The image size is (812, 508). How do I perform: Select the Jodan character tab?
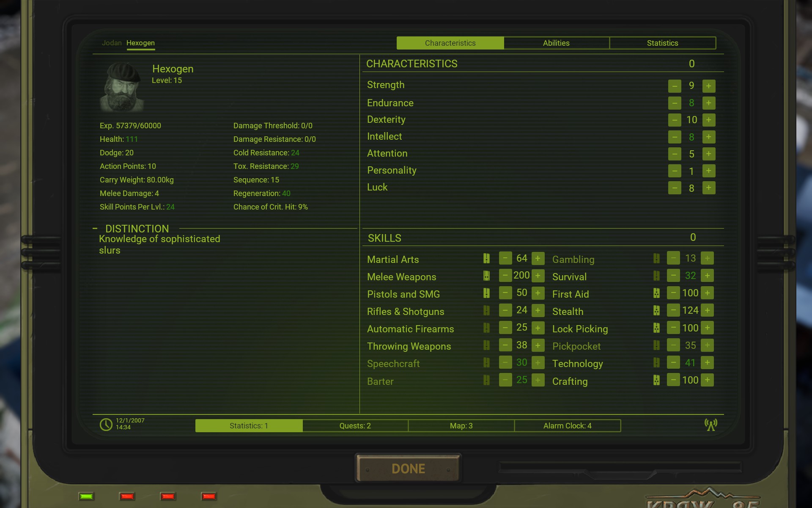tap(112, 43)
